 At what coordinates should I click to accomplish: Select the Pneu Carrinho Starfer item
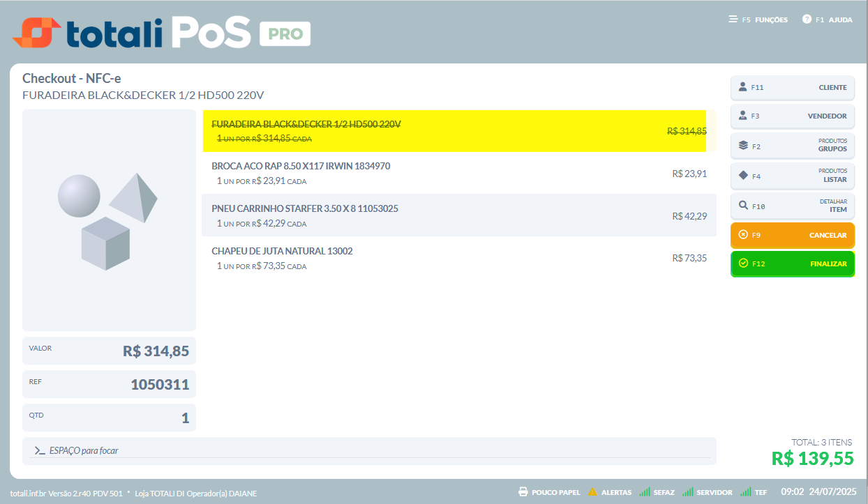[x=459, y=215]
